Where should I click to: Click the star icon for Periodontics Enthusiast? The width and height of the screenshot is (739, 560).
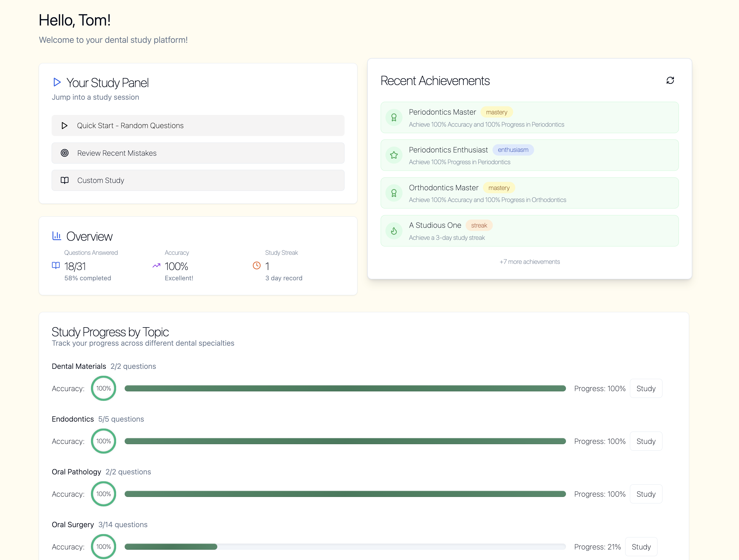pyautogui.click(x=394, y=155)
